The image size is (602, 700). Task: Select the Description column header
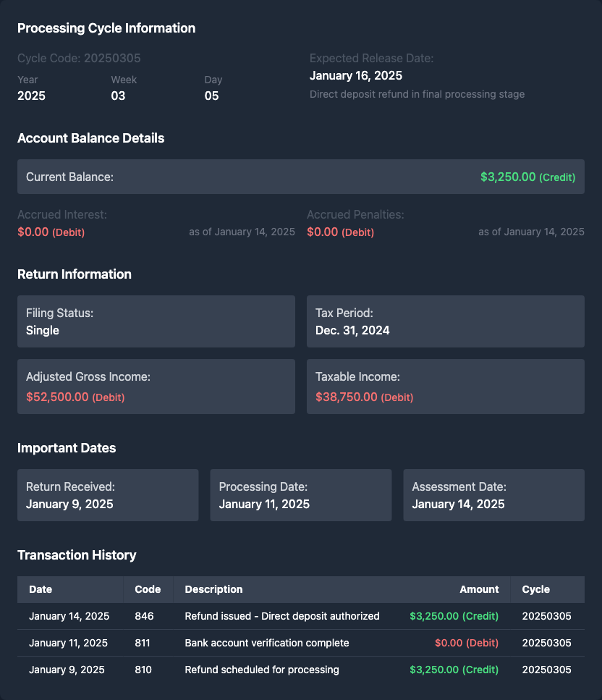pos(213,589)
